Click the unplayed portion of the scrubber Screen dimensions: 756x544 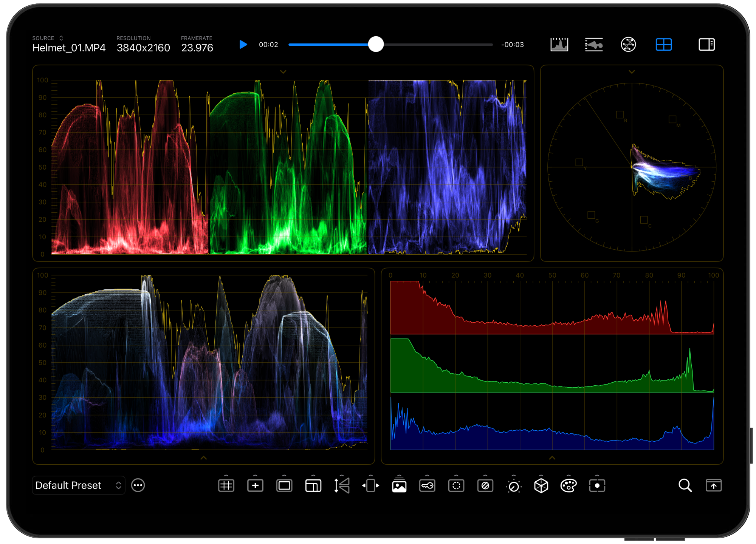click(438, 45)
